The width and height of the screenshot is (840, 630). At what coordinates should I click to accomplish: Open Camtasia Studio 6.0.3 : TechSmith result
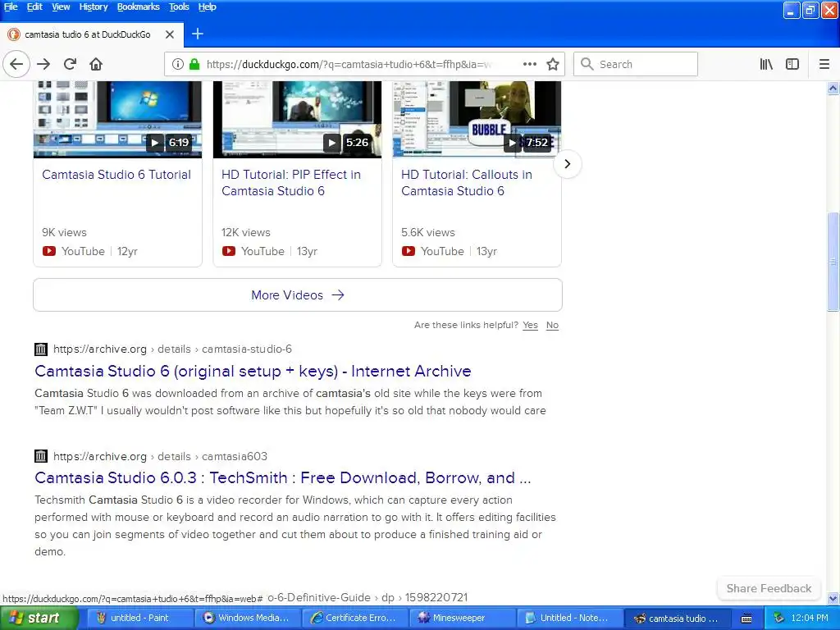tap(283, 477)
